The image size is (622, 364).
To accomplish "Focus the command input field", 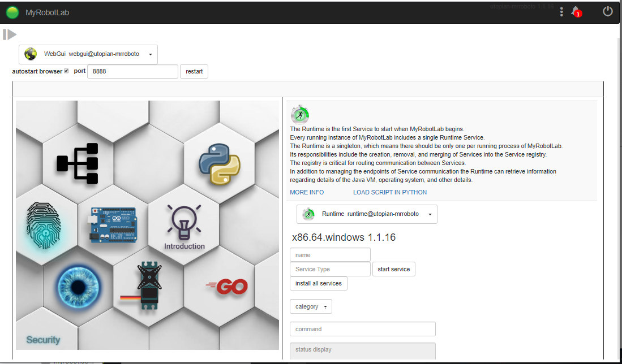I will [x=363, y=329].
